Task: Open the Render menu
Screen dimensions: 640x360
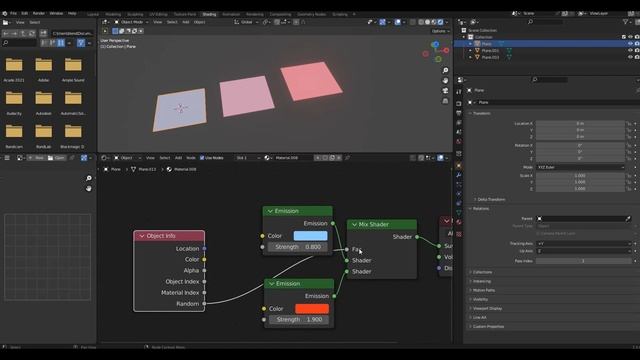Action: point(38,13)
